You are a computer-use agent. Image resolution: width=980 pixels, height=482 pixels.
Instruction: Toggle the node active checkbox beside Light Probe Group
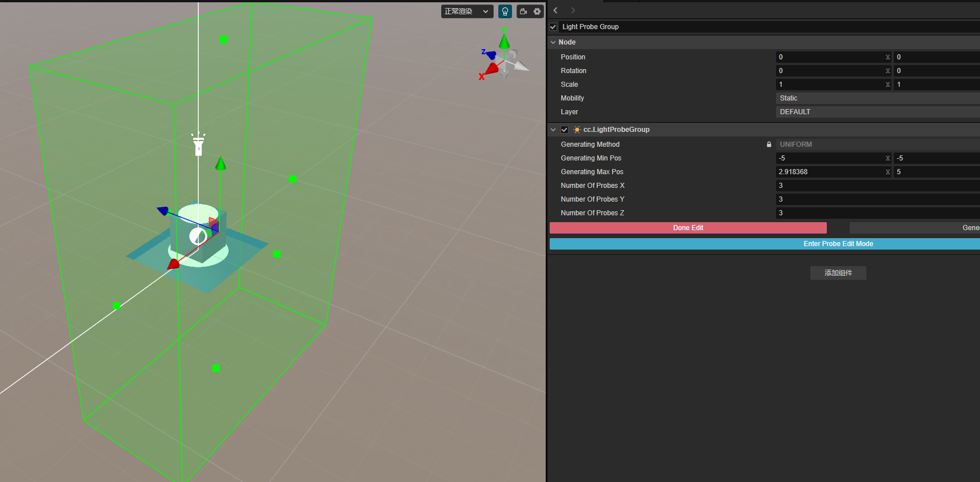point(553,27)
